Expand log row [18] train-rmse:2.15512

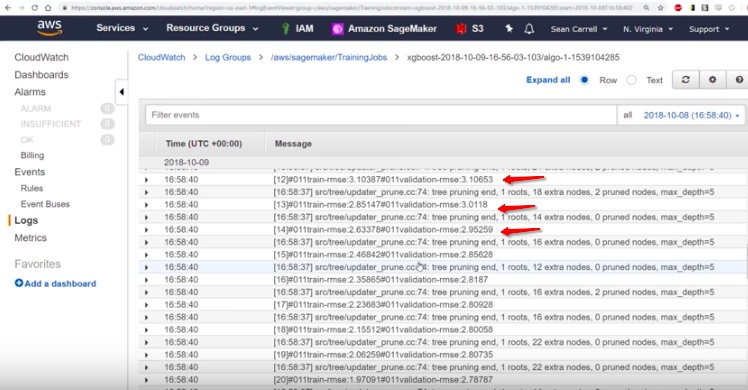click(x=146, y=330)
